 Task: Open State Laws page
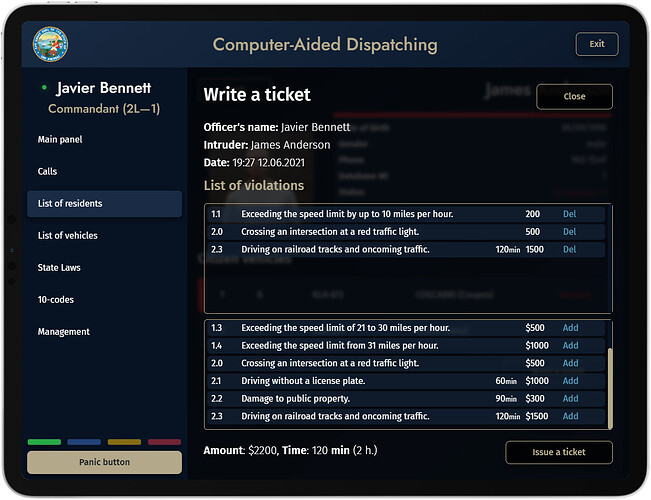point(59,267)
